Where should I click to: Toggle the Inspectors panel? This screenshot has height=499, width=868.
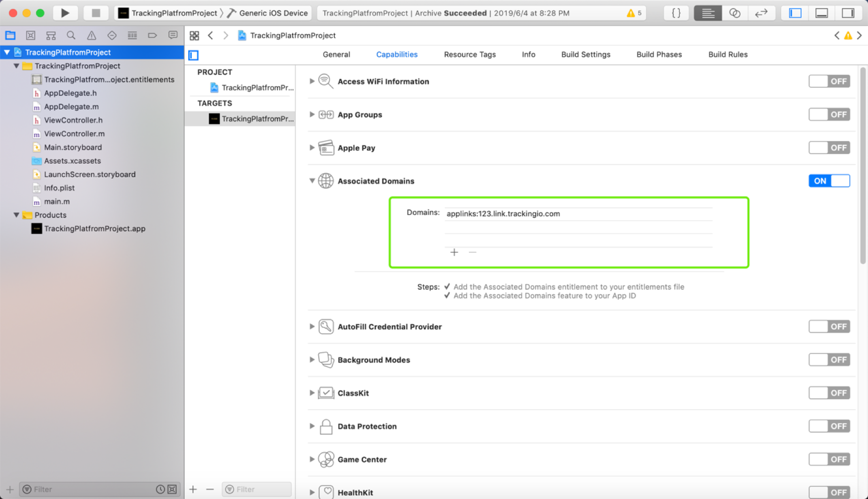848,13
